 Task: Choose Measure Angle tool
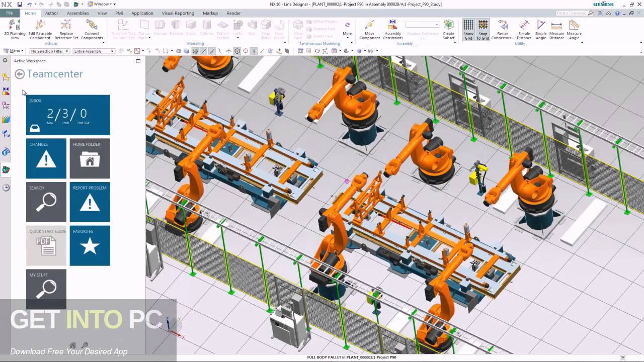pyautogui.click(x=574, y=30)
